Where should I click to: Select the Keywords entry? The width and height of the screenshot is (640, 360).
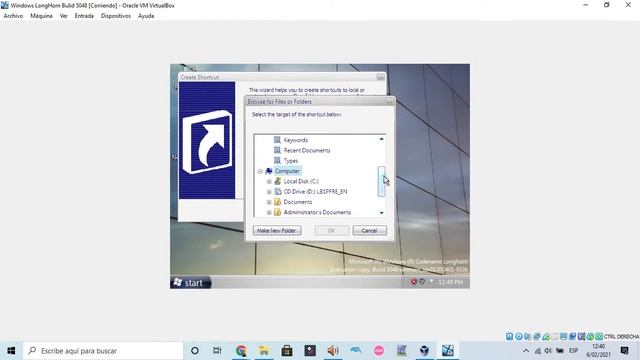click(x=296, y=140)
